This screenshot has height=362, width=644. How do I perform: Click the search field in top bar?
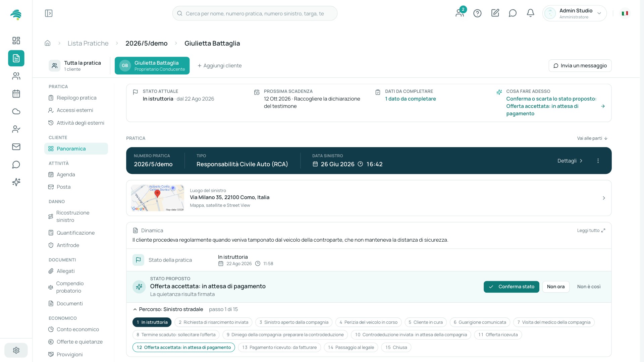tap(255, 13)
